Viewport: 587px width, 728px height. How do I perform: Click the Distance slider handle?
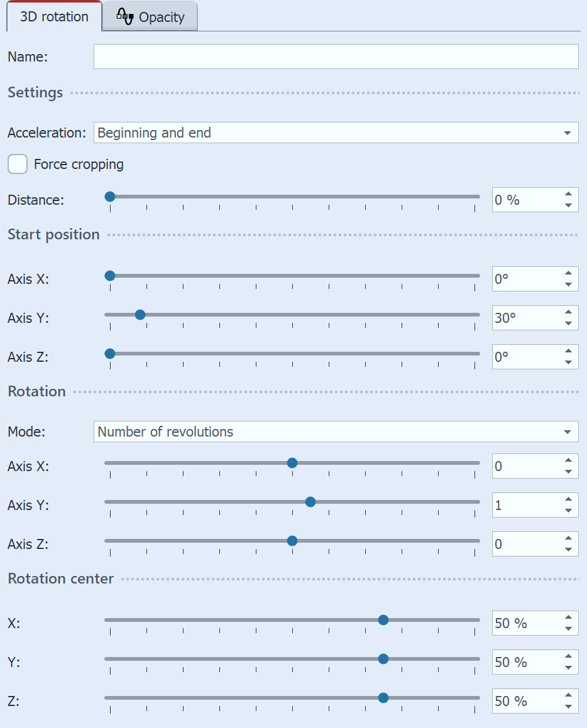[x=110, y=196]
